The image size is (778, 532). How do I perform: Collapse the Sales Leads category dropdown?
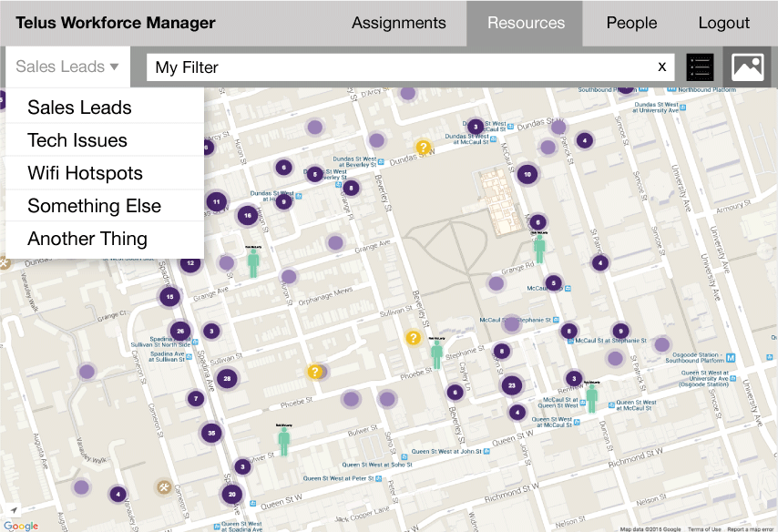(67, 66)
